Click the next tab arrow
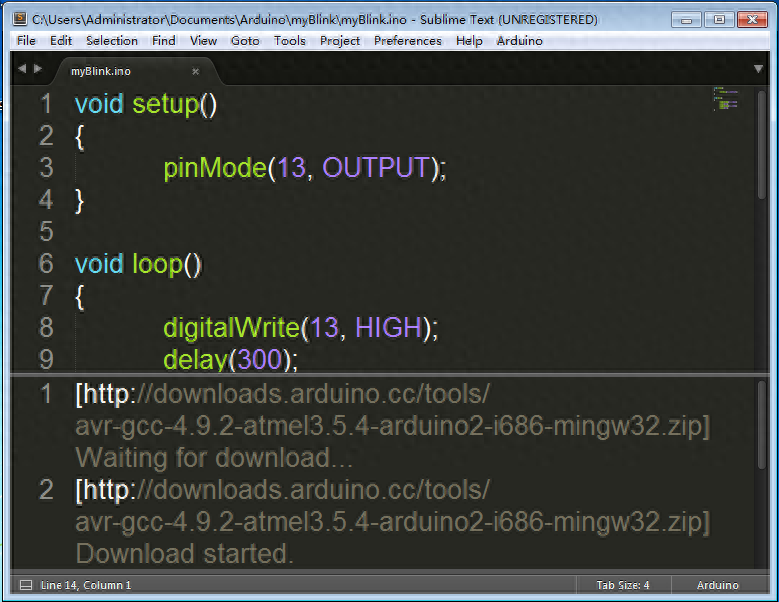Image resolution: width=779 pixels, height=602 pixels. (38, 69)
